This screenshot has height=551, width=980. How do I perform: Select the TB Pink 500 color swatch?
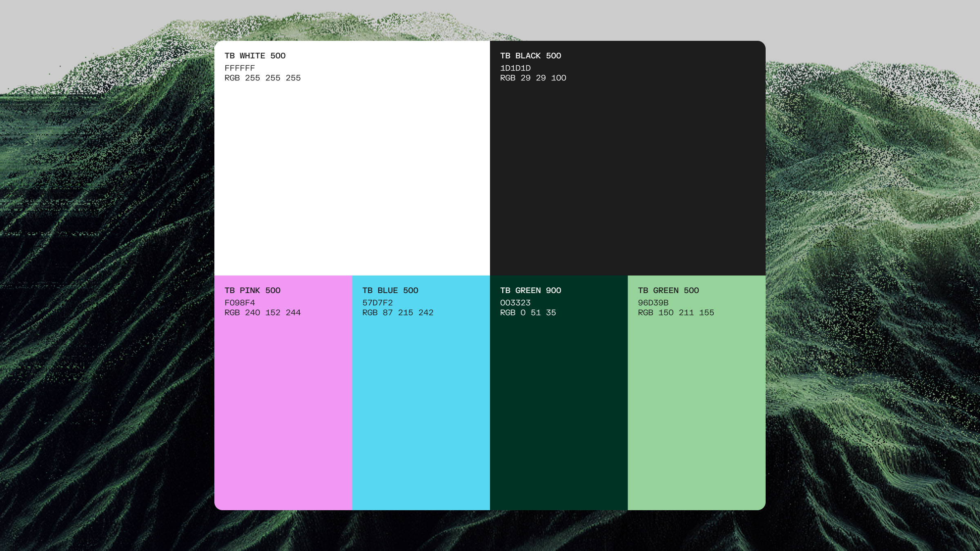coord(283,393)
